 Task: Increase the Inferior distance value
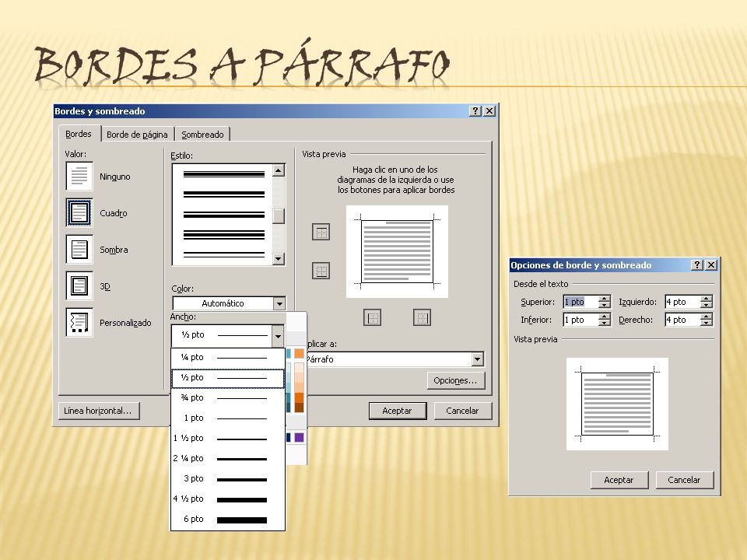[x=605, y=317]
